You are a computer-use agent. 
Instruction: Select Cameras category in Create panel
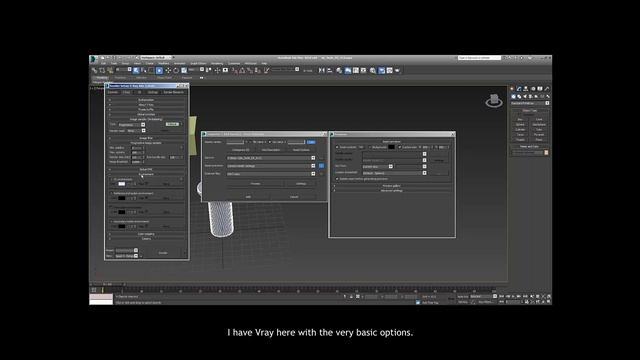click(x=531, y=97)
